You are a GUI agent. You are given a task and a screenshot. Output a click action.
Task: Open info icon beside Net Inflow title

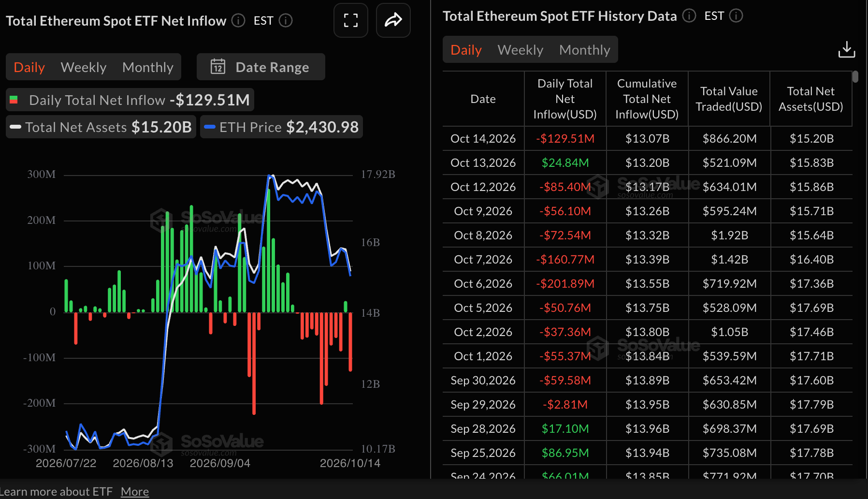click(x=238, y=20)
